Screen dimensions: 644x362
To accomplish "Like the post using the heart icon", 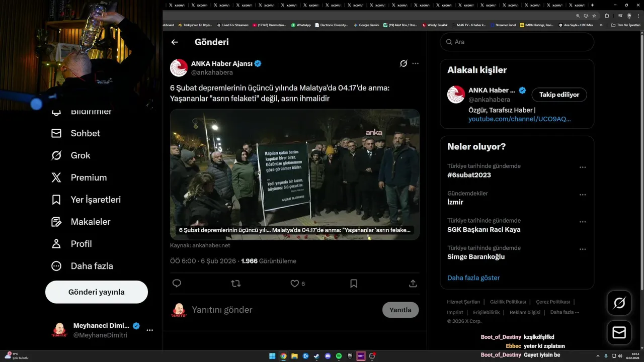I will coord(295,284).
